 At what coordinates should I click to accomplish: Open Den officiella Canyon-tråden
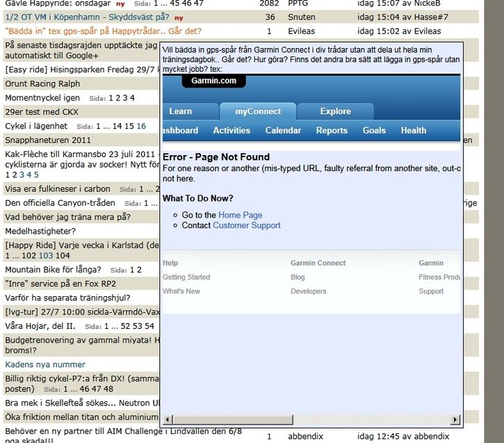click(60, 203)
